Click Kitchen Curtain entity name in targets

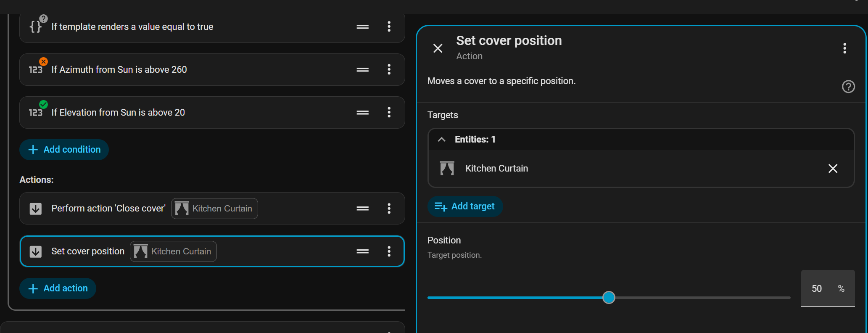pos(496,169)
